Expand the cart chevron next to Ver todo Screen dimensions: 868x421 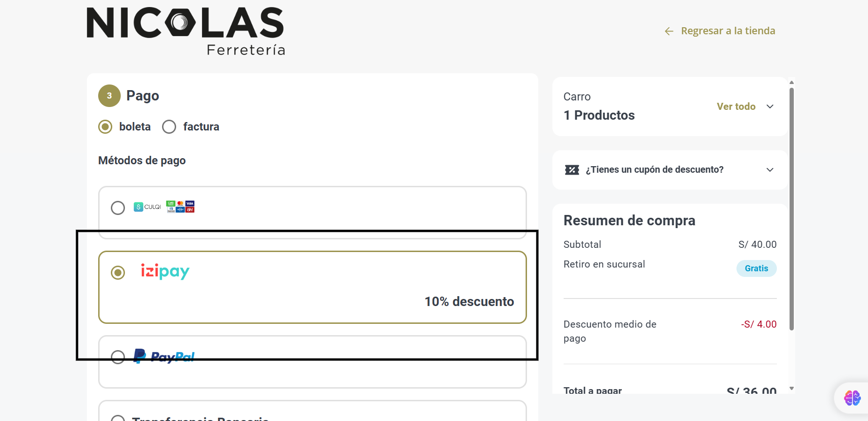click(x=770, y=107)
